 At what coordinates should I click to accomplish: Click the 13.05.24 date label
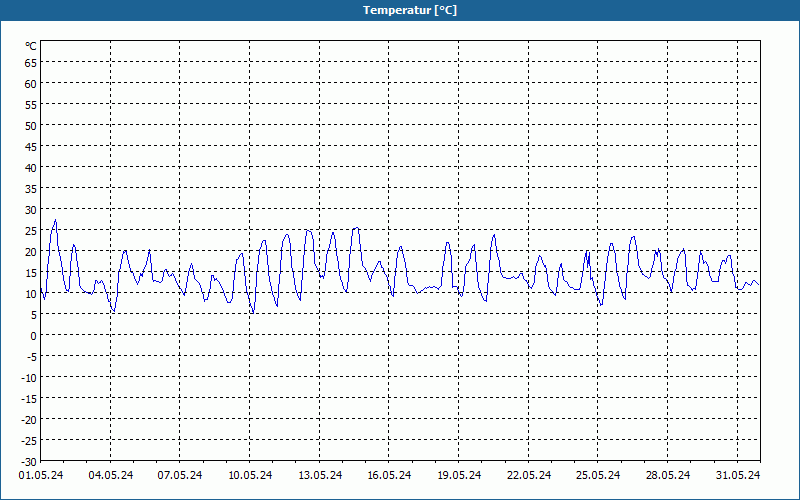320,475
